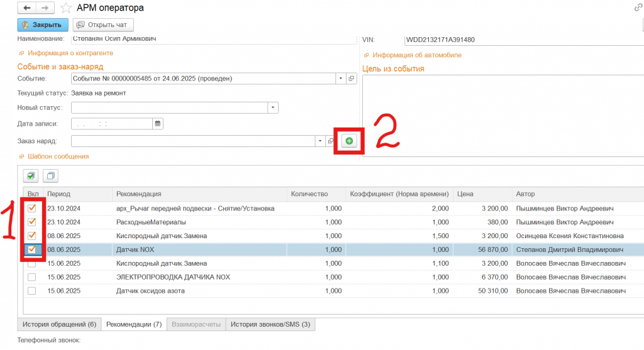
Task: Click the uncheck all recommendations icon
Action: pos(52,175)
